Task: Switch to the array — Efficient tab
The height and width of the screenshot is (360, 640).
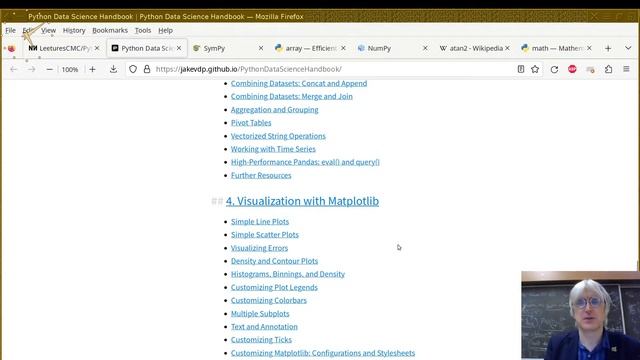Action: 310,48
